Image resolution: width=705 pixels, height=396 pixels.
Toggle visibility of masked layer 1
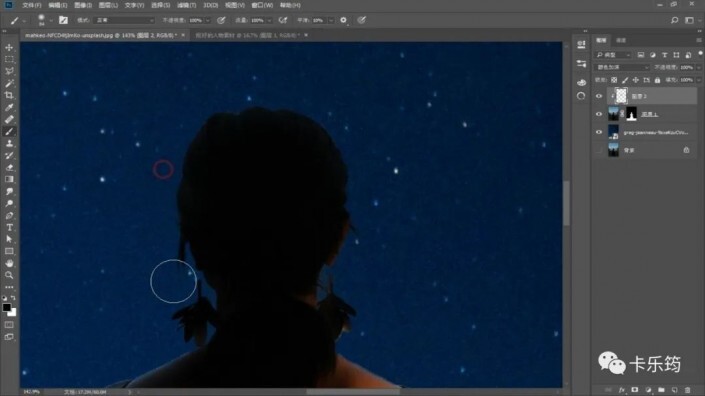(598, 114)
